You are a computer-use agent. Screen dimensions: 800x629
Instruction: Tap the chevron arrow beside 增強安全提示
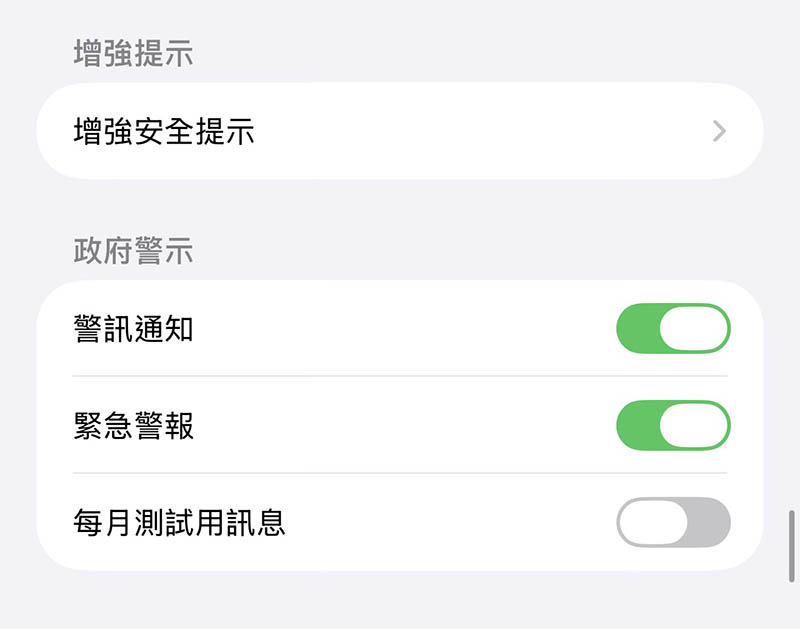(x=719, y=131)
